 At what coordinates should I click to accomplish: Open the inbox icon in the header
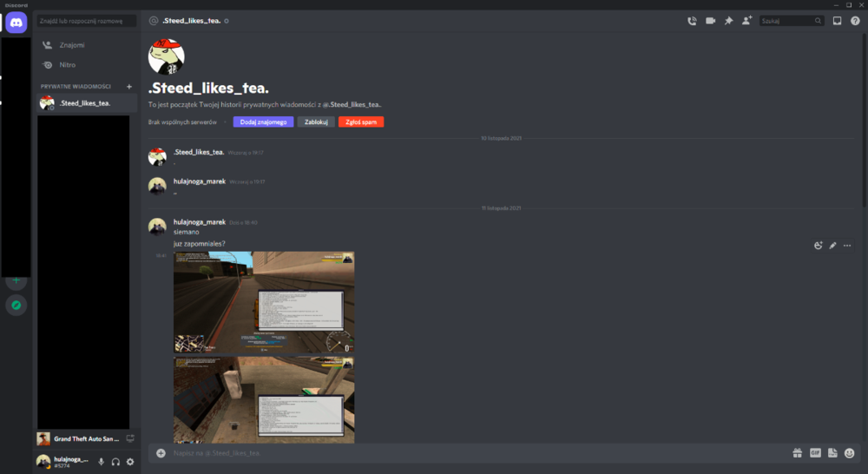click(x=837, y=21)
